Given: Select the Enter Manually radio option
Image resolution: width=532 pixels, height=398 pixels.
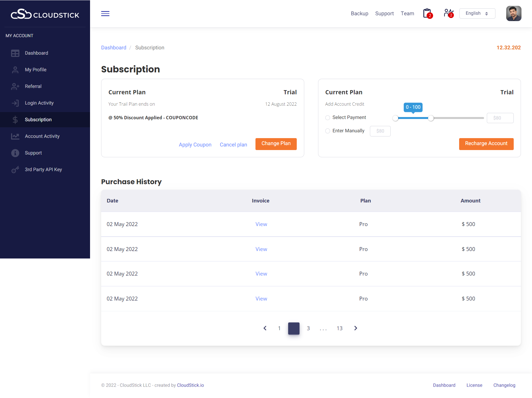Looking at the screenshot, I should (328, 131).
